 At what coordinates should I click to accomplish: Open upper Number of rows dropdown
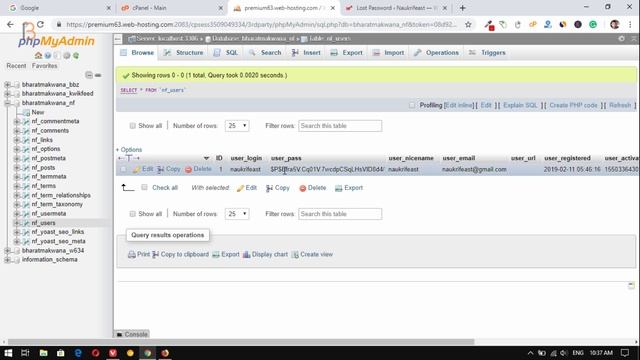[237, 126]
